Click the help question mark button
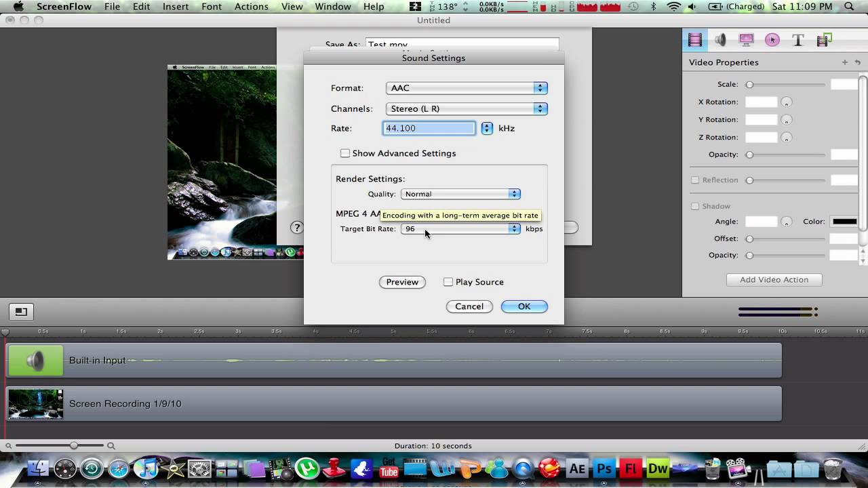Image resolution: width=868 pixels, height=488 pixels. (x=296, y=228)
